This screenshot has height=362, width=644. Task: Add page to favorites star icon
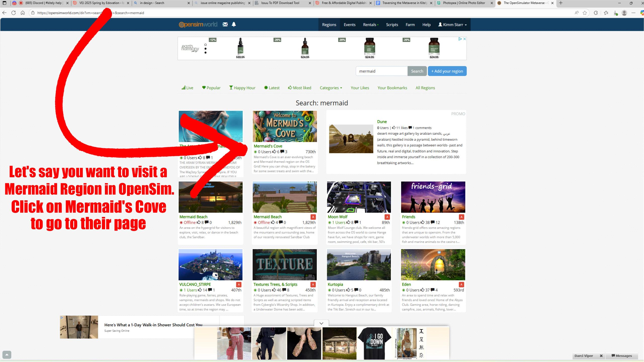point(585,13)
